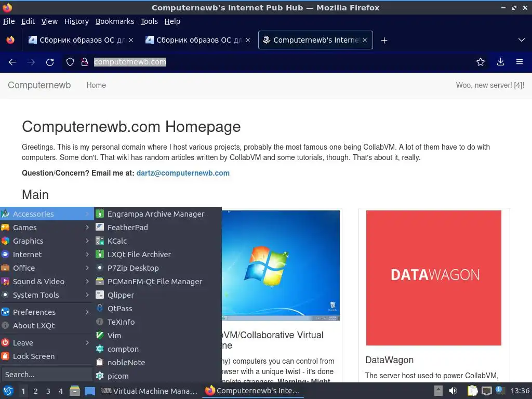Open Firefox View pinned icon
Viewport: 532px width, 399px height.
(10, 40)
